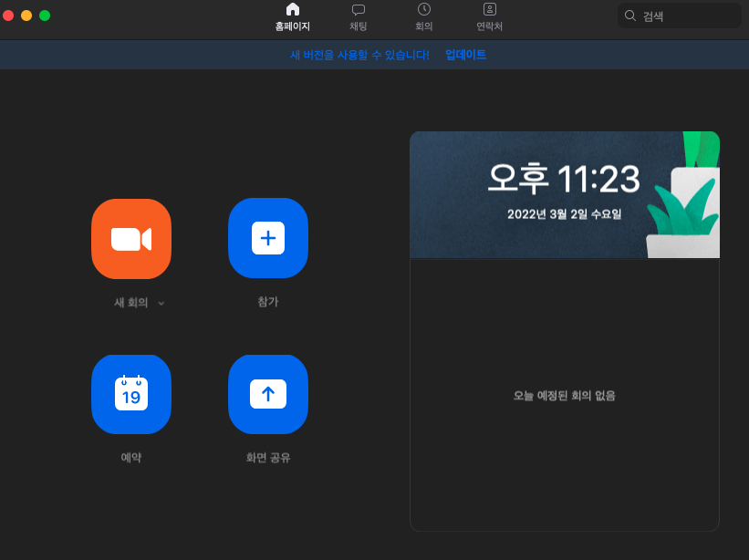749x560 pixels.
Task: Open the 연락처 contacts tab
Action: pyautogui.click(x=490, y=16)
